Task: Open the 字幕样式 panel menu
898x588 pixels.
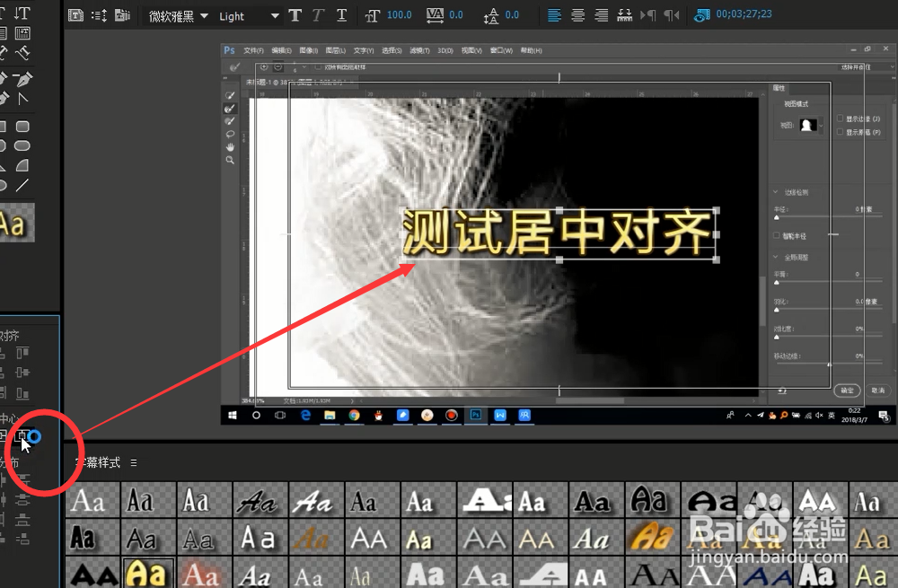Action: pos(134,462)
